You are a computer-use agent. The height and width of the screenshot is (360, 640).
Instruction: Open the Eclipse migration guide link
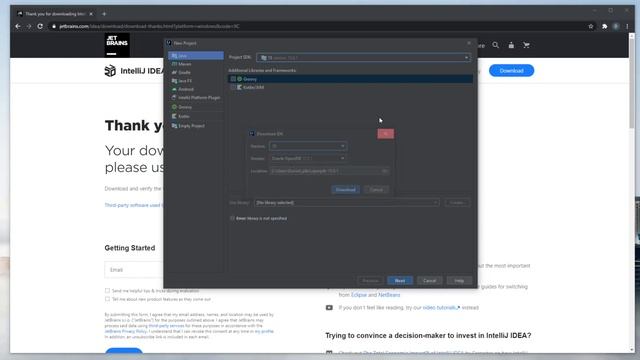[x=359, y=295]
